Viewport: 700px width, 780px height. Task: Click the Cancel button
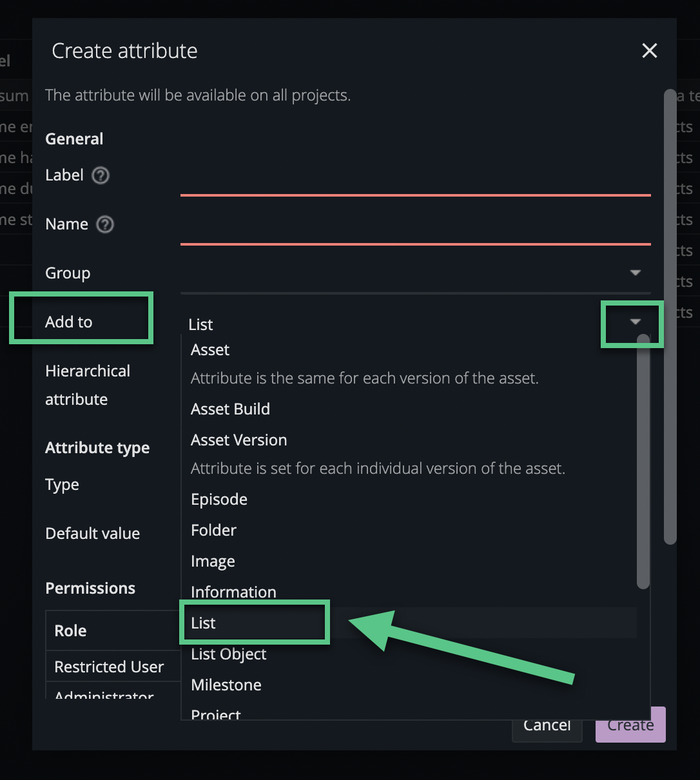(547, 725)
